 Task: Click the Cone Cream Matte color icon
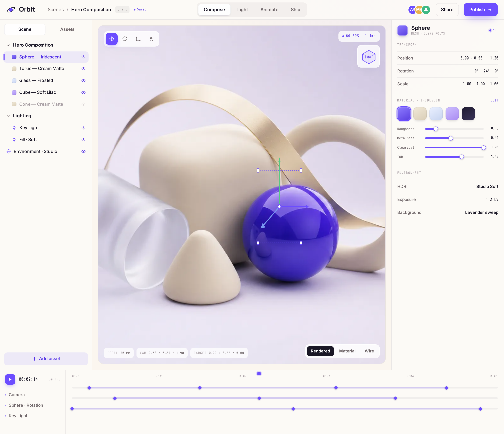tap(14, 104)
